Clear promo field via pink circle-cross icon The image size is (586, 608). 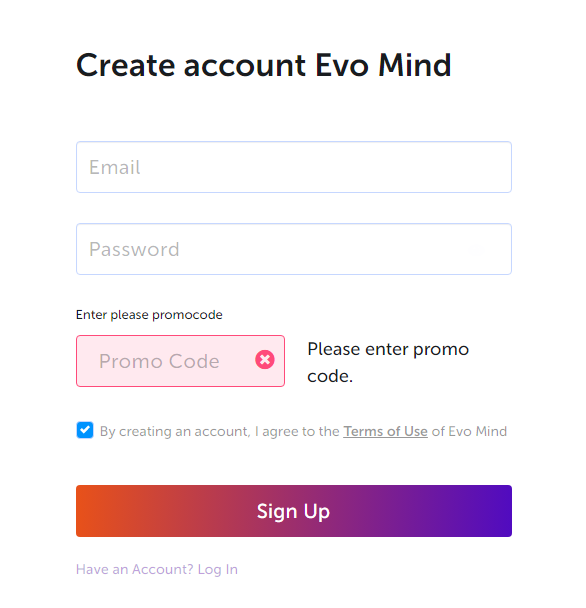tap(265, 360)
